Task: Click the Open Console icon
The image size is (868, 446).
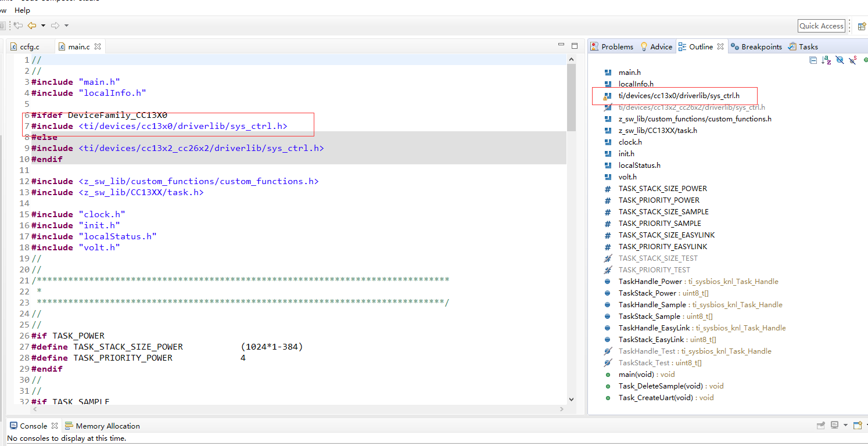Action: 857,426
